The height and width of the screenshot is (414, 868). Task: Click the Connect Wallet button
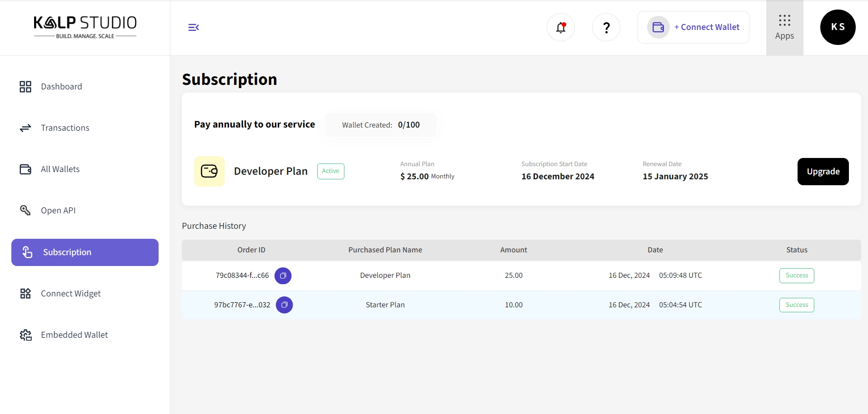click(693, 27)
